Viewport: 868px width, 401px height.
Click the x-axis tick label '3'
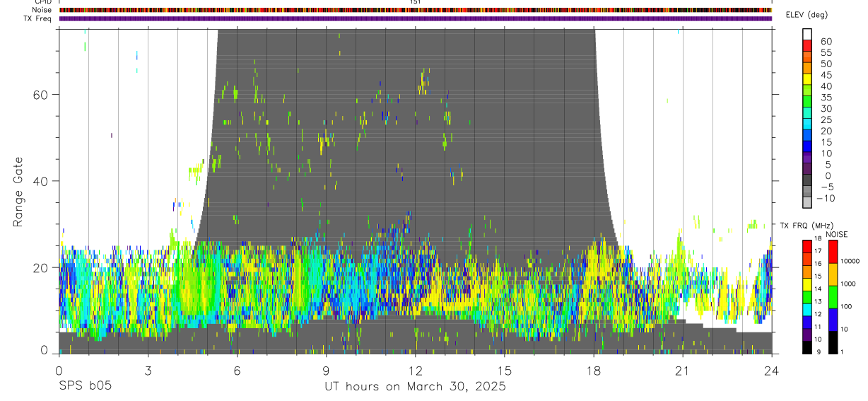(x=148, y=370)
